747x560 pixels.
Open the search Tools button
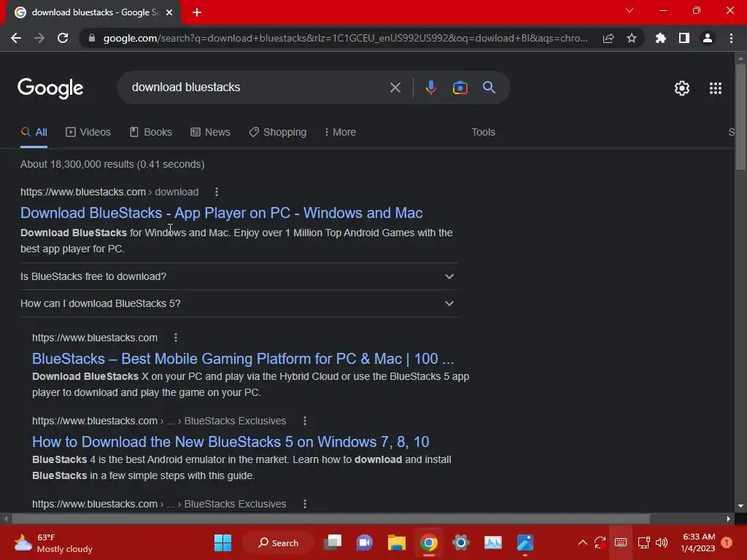tap(483, 133)
